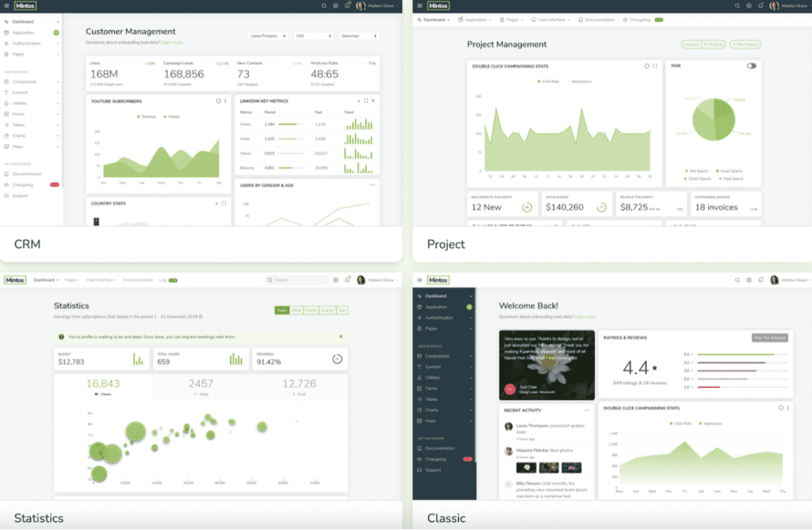Open notifications bell in CRM panel header
Viewport: 812px width, 530px height.
point(347,6)
